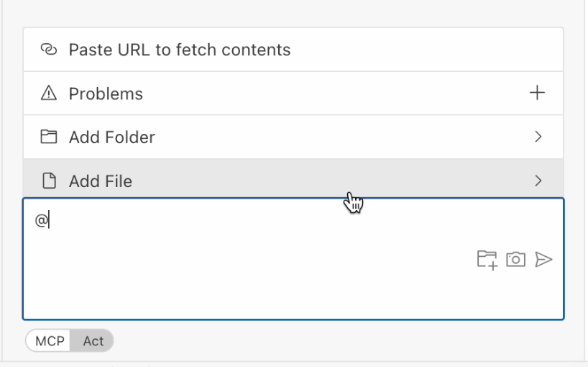588x367 pixels.
Task: Expand the Add File chevron
Action: click(538, 181)
